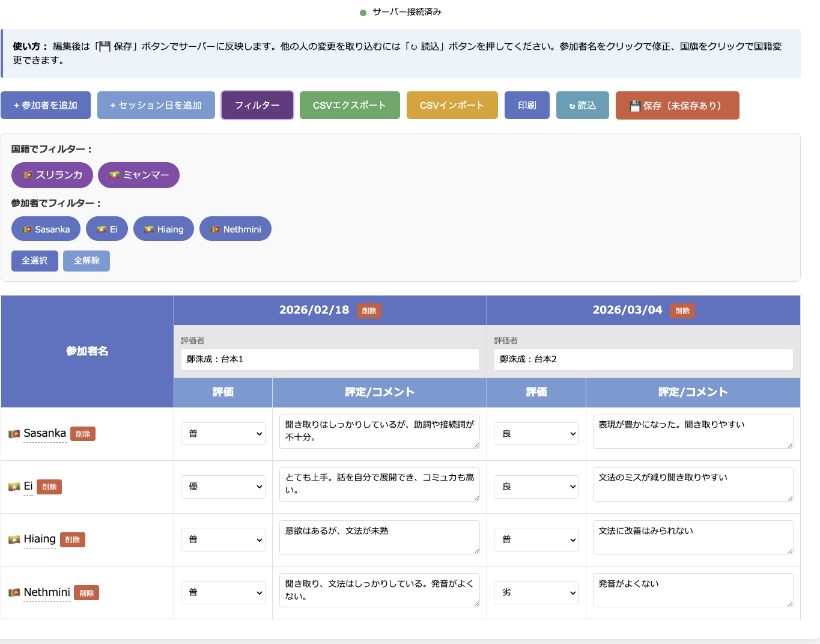The height and width of the screenshot is (644, 820).
Task: Open Sasanka's 02/18 rating dropdown
Action: click(x=223, y=434)
